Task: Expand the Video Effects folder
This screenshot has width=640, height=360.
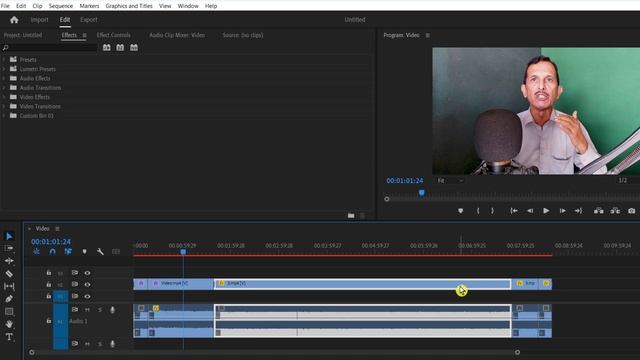Action: point(4,97)
